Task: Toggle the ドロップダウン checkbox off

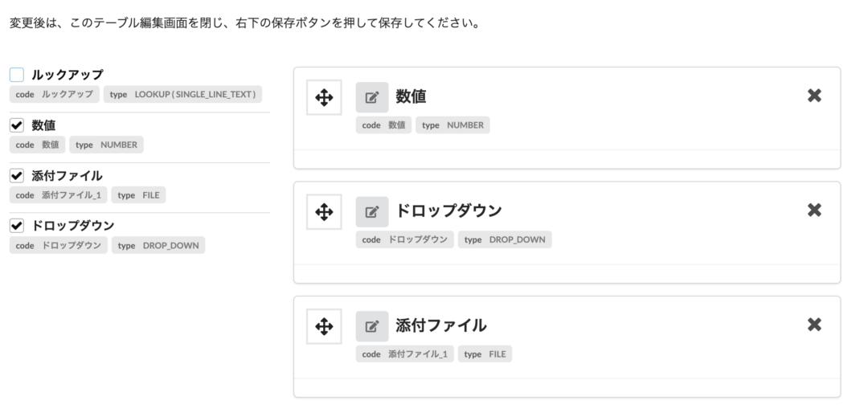Action: click(17, 225)
